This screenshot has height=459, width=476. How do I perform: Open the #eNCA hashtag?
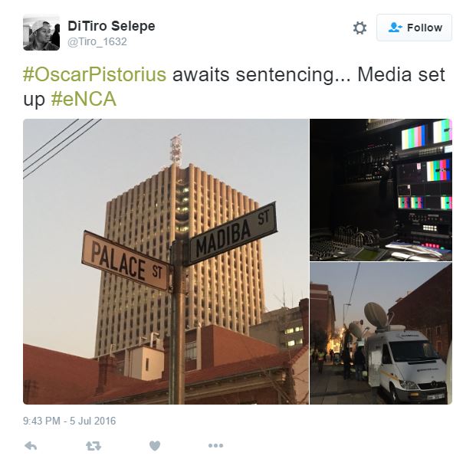point(84,99)
